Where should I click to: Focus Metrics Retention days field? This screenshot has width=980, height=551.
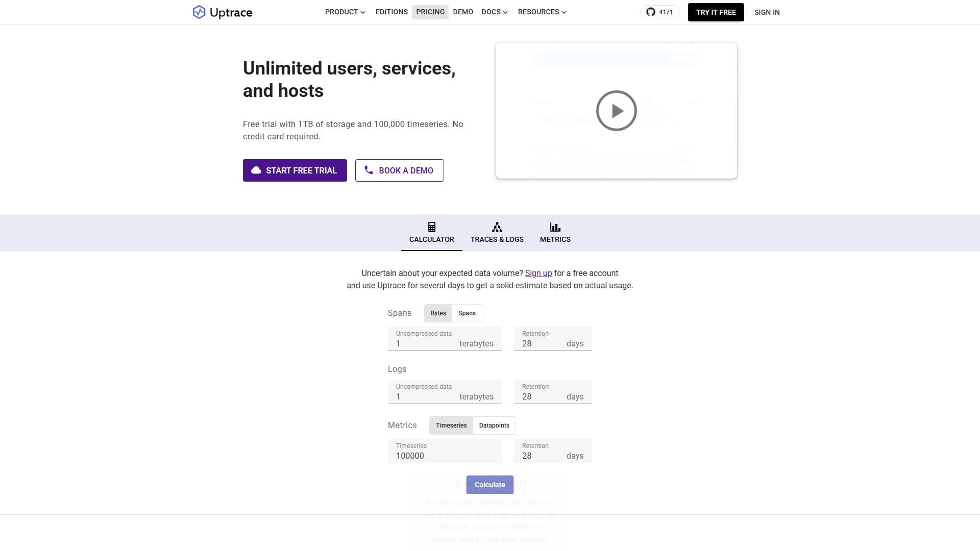tap(553, 451)
